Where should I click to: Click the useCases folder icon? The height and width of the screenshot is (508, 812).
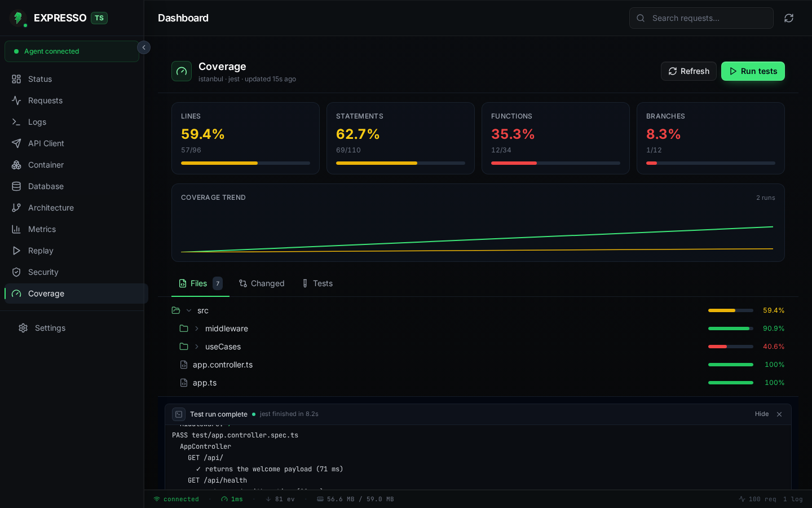[x=184, y=347]
